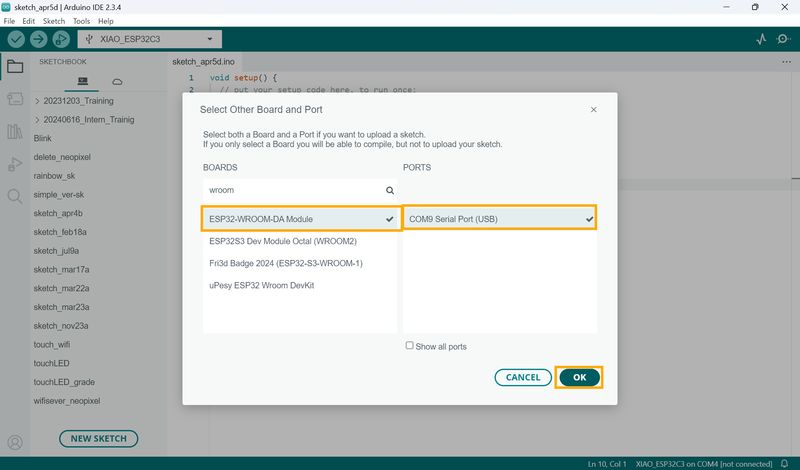Open the sketch_mar23a sketch
800x470 pixels.
(x=61, y=307)
